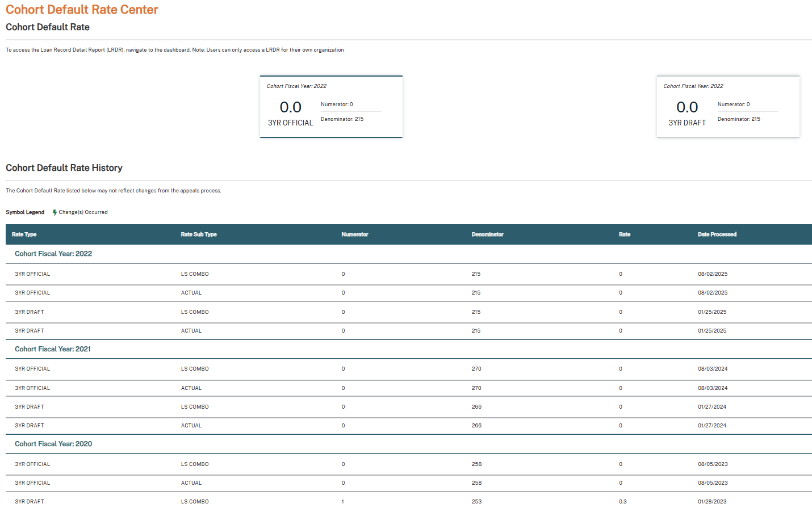Viewport: 812px width, 508px height.
Task: Select the 3YR OFFICIAL rate card
Action: [331, 107]
